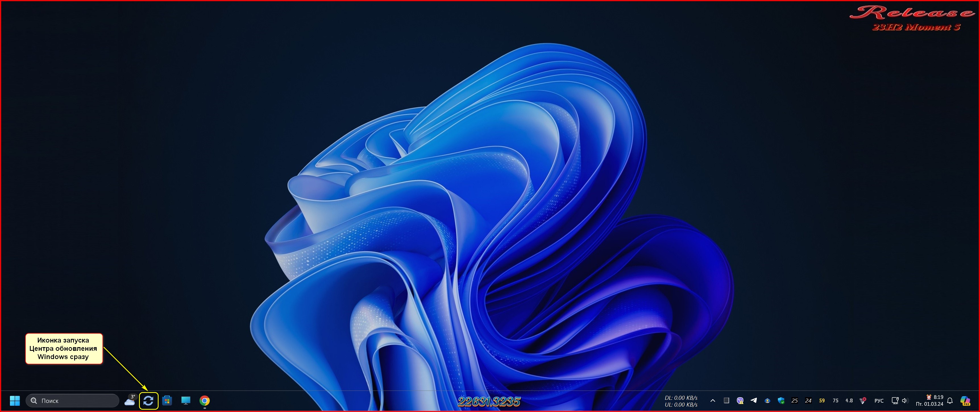Open the Windows Start menu
980x412 pixels.
[15, 401]
